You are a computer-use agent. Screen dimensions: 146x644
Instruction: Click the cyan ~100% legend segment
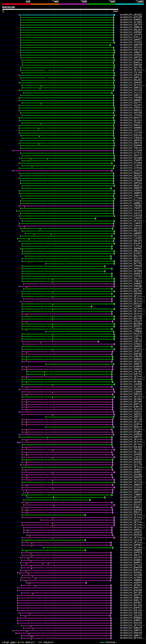130,4
